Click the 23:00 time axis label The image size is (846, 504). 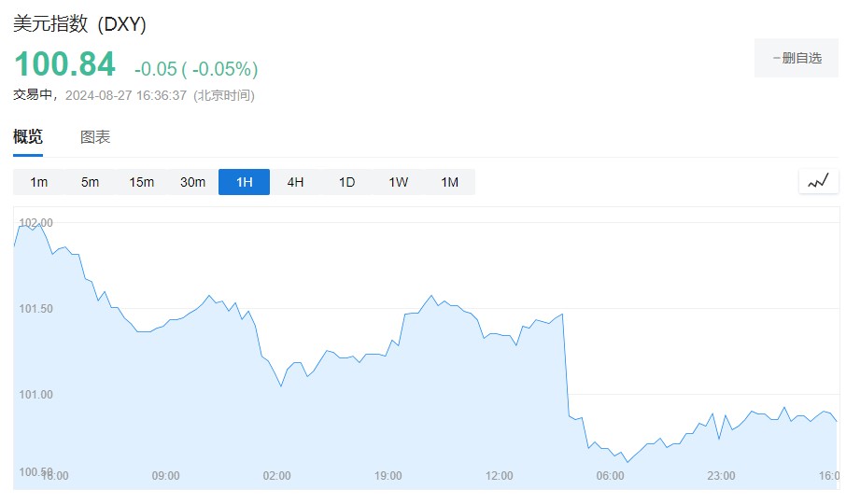point(721,476)
